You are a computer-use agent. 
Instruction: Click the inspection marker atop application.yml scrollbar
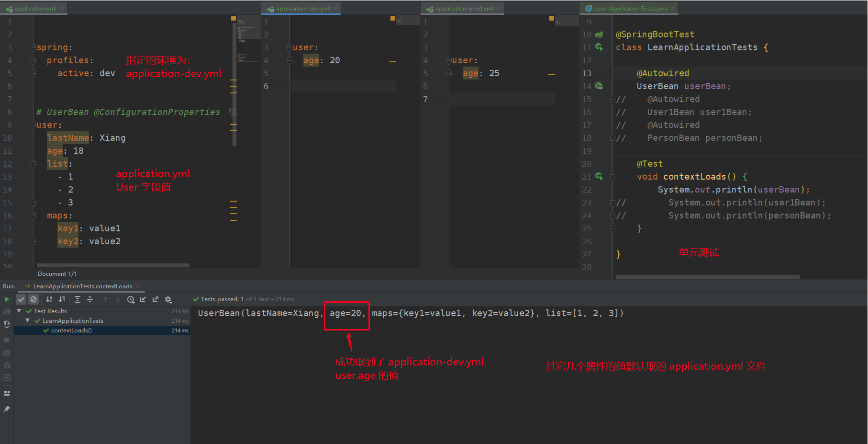234,18
